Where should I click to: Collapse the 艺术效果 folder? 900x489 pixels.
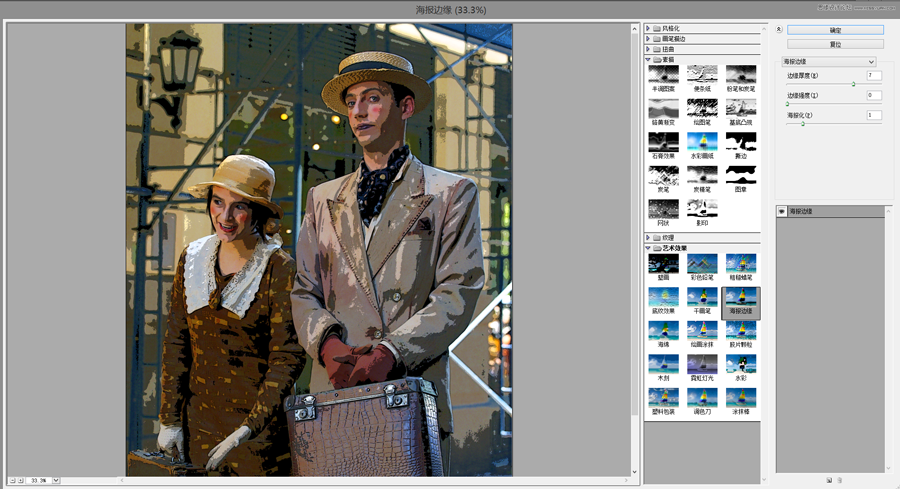(x=649, y=248)
